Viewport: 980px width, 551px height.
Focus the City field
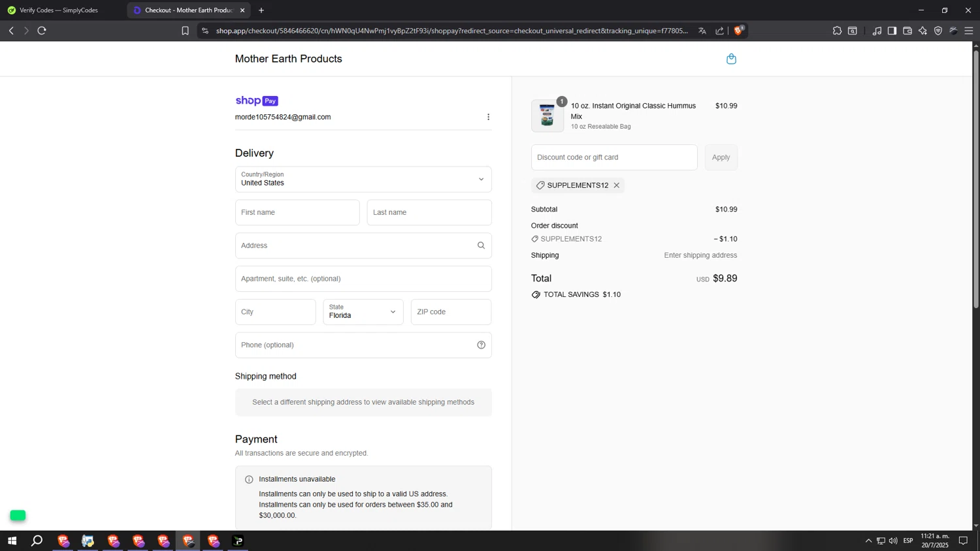pyautogui.click(x=276, y=311)
